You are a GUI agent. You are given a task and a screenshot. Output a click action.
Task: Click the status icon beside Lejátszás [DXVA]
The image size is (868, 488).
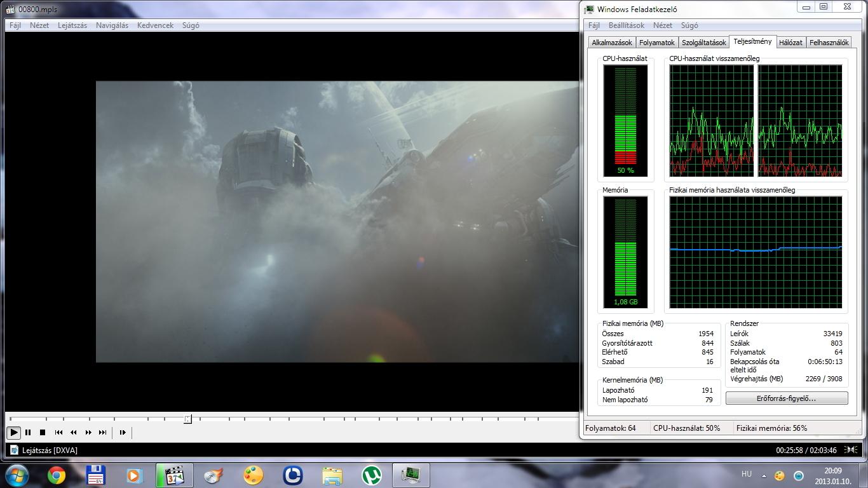point(14,450)
